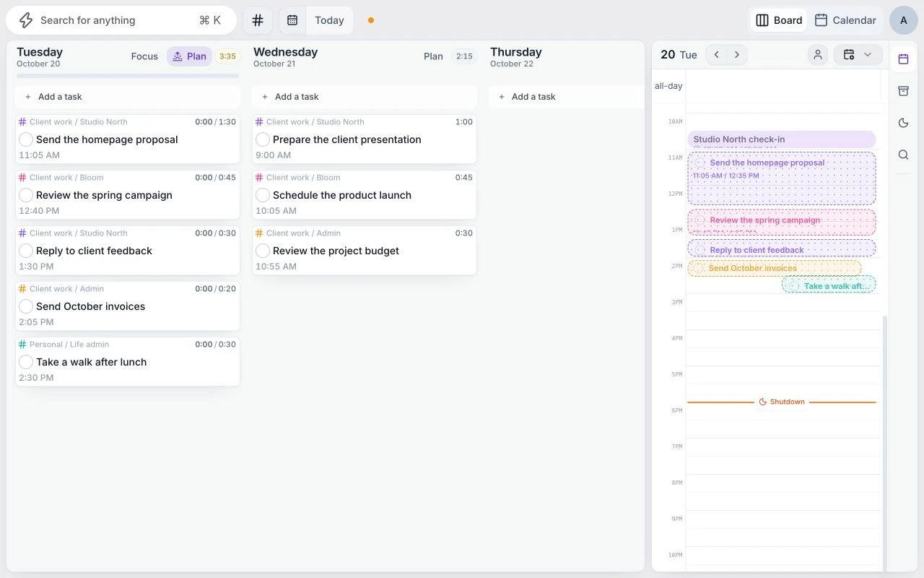This screenshot has height=578, width=924.
Task: Open the channels hashtag button in top bar
Action: tap(258, 20)
